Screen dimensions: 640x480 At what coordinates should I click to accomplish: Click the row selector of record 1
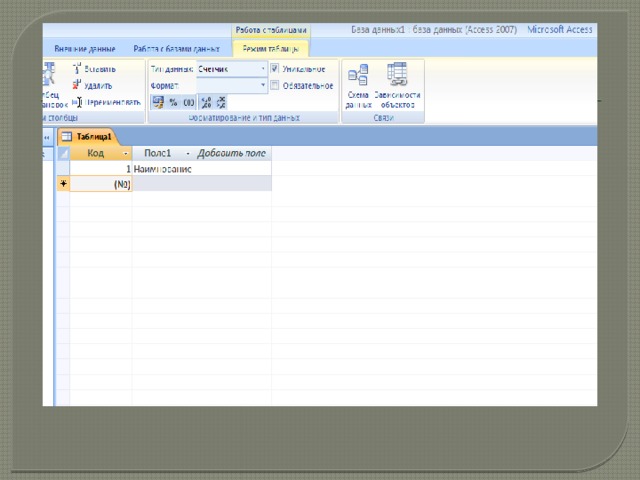[x=63, y=169]
